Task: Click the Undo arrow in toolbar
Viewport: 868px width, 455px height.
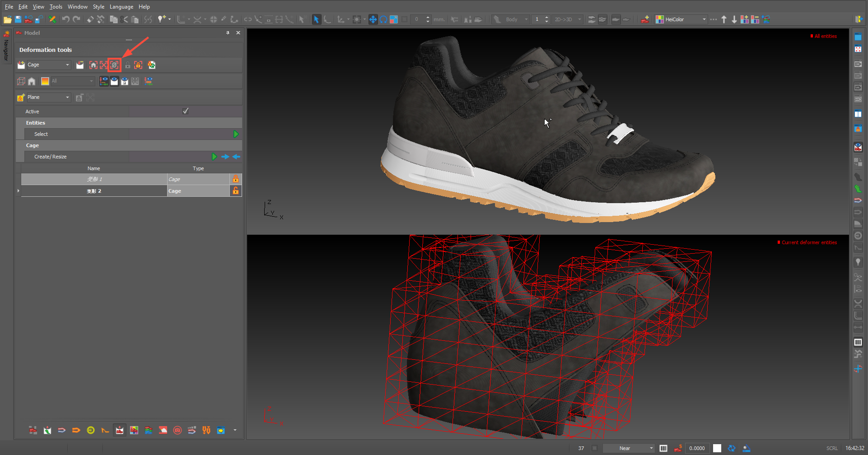Action: [x=65, y=19]
